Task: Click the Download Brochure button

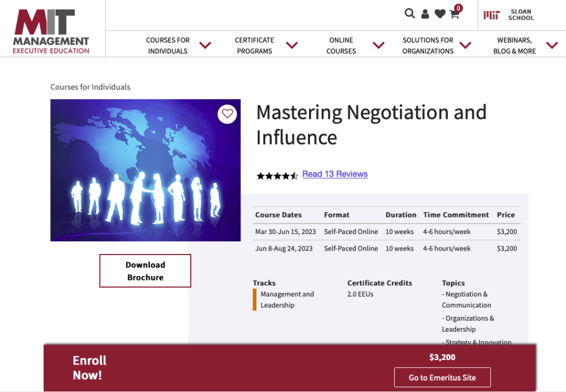Action: pos(145,271)
